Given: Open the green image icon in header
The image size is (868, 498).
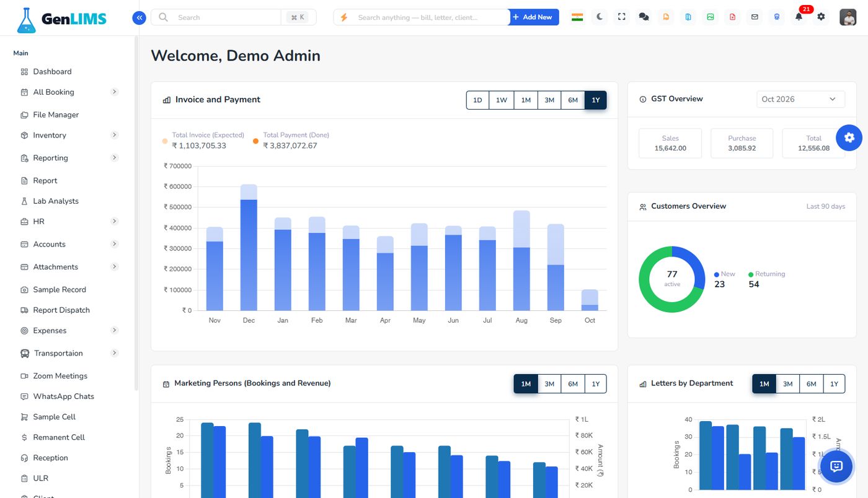Looking at the screenshot, I should (711, 17).
